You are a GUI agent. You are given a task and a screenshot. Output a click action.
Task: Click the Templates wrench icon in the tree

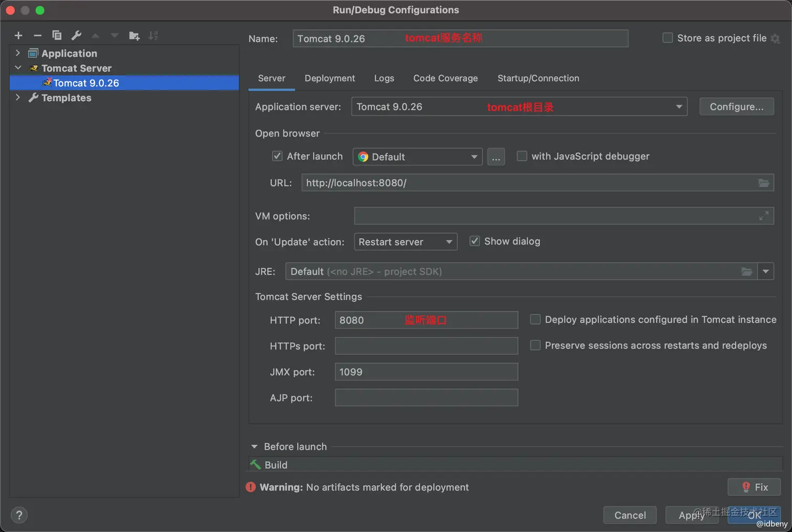33,97
